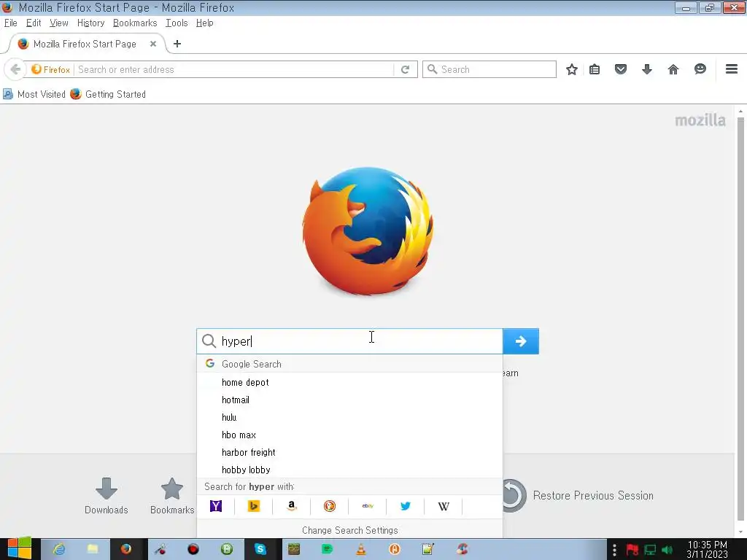Click the Pocket save icon
Screen dimensions: 747x560
point(620,69)
